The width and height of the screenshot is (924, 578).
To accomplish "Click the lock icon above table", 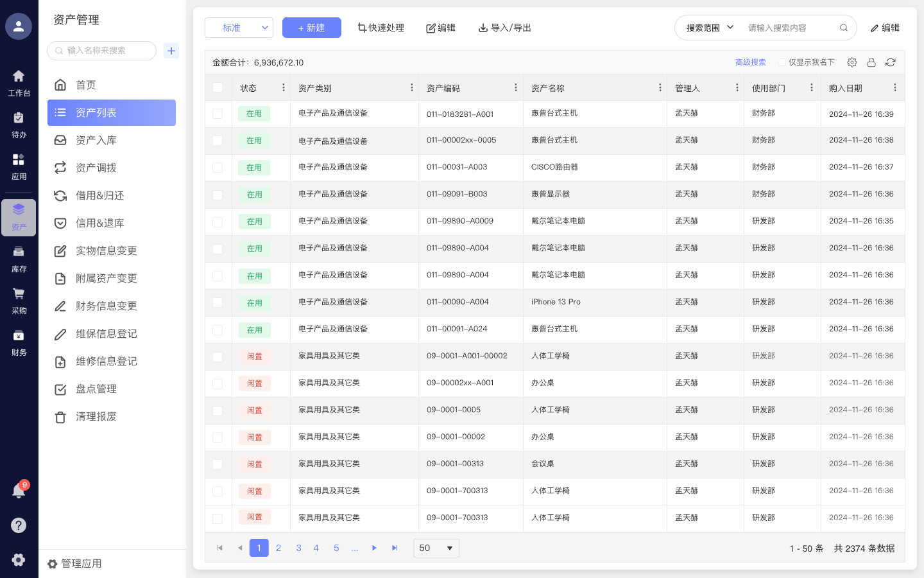I will 871,62.
